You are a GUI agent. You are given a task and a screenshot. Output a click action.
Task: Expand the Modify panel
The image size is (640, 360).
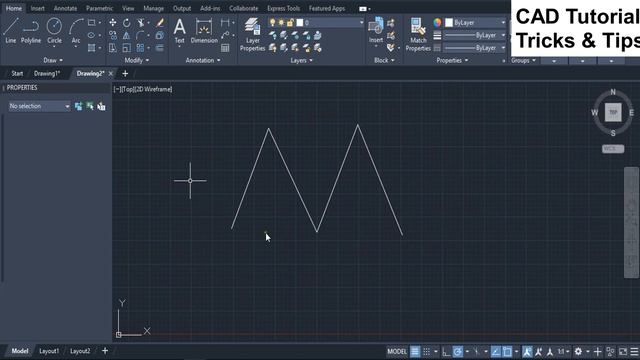point(137,60)
